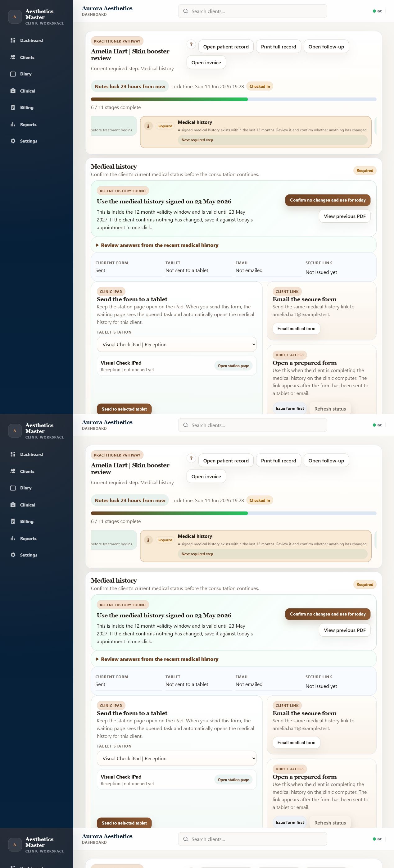Click topmost 'Open patient record' button

pos(226,47)
